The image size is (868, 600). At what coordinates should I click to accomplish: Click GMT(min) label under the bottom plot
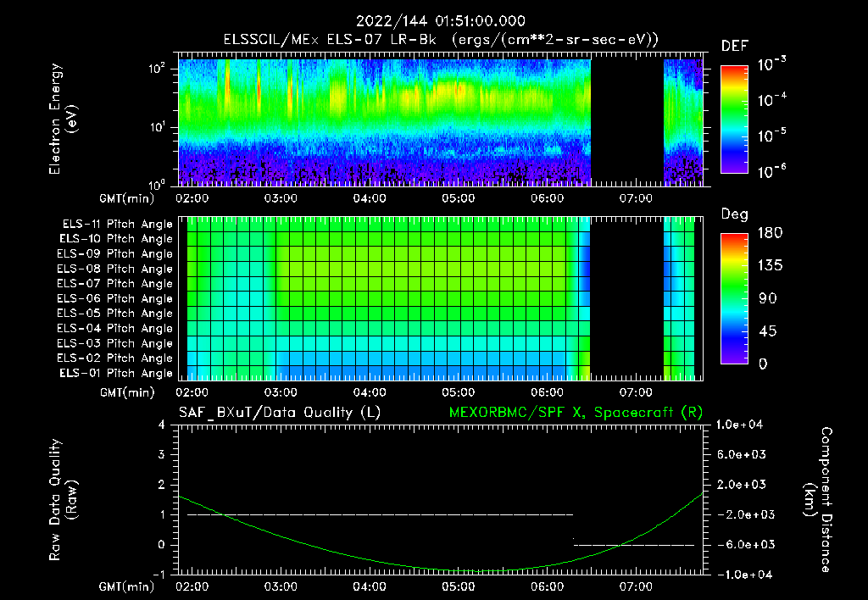(127, 586)
